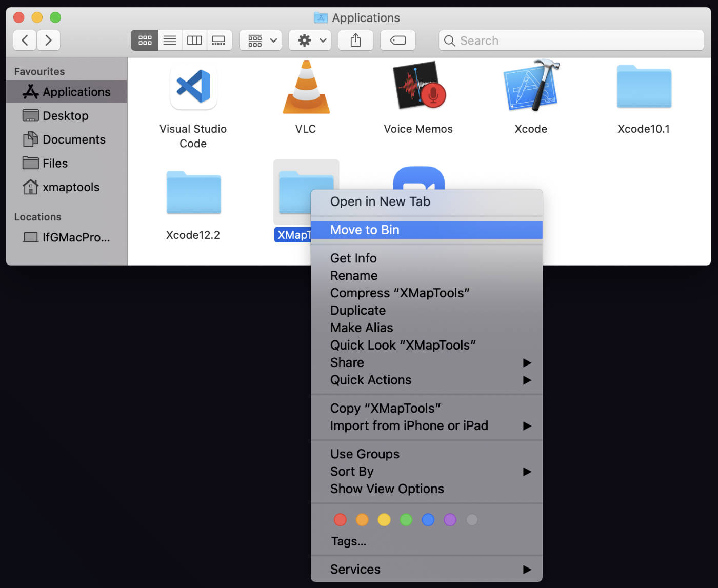Open the gear action menu
This screenshot has width=718, height=588.
point(310,40)
